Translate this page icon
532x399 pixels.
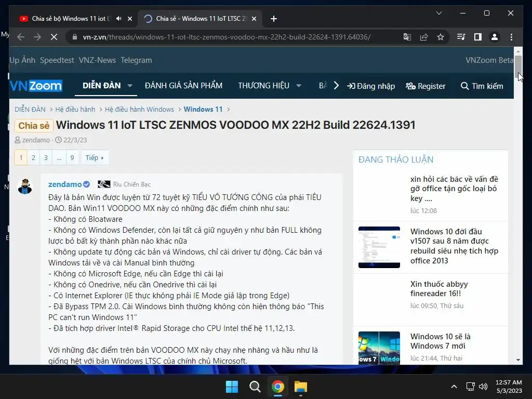407,37
